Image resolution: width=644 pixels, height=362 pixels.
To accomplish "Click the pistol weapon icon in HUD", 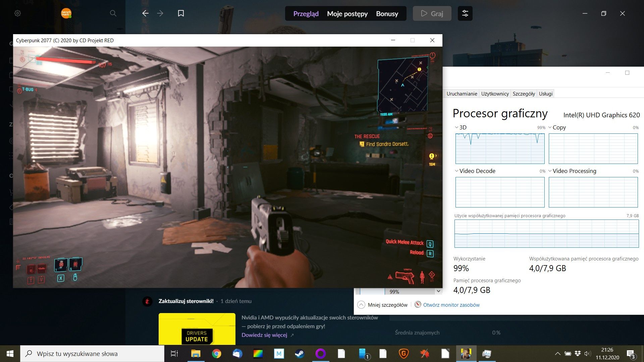I will point(405,277).
